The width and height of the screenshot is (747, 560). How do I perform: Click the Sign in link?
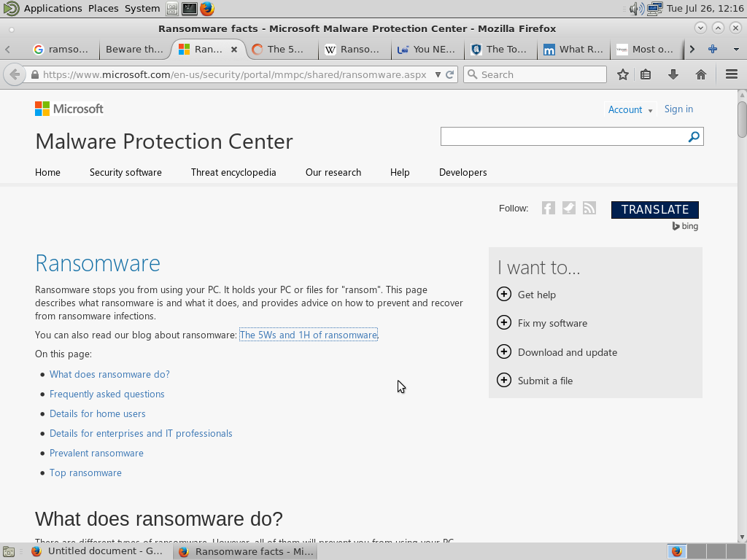[678, 109]
